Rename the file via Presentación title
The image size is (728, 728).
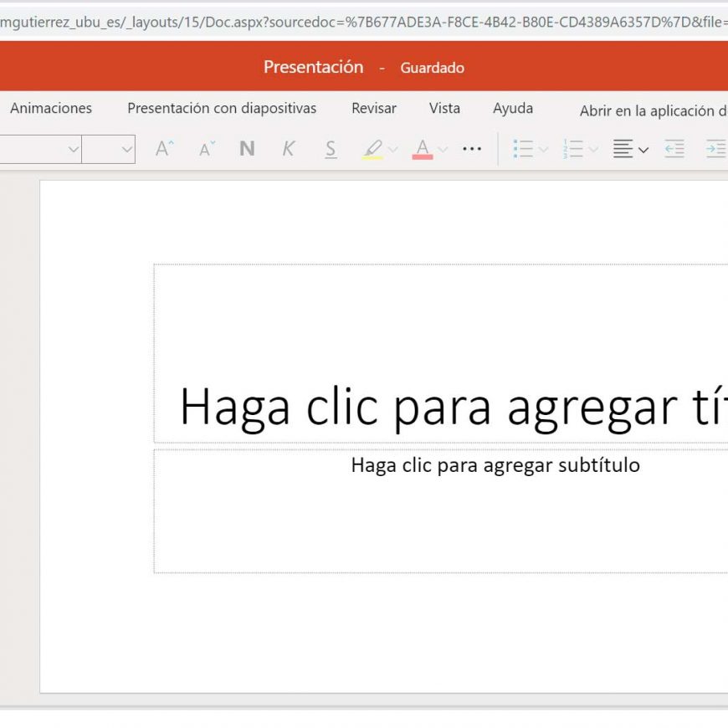[x=314, y=67]
